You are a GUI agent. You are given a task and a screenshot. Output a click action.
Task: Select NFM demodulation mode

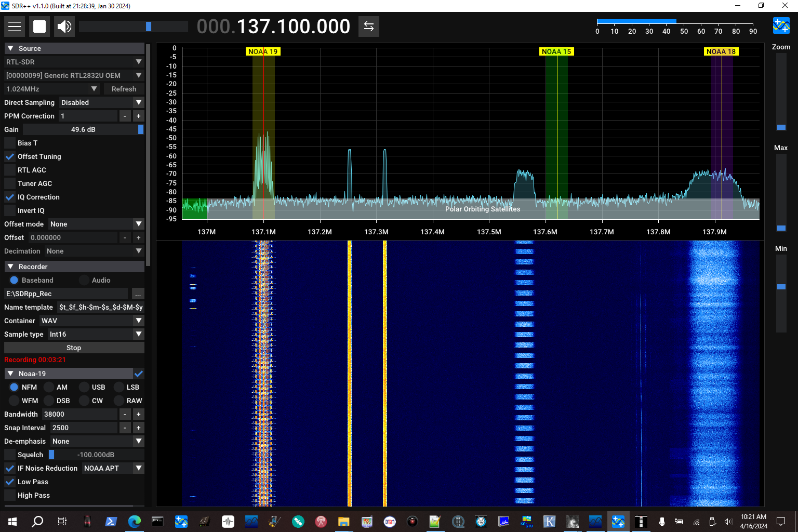coord(14,387)
